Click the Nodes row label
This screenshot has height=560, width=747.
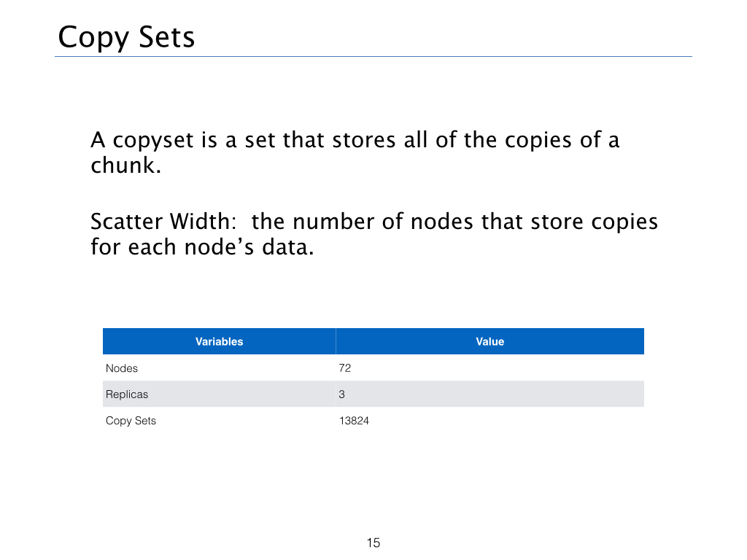coord(122,368)
